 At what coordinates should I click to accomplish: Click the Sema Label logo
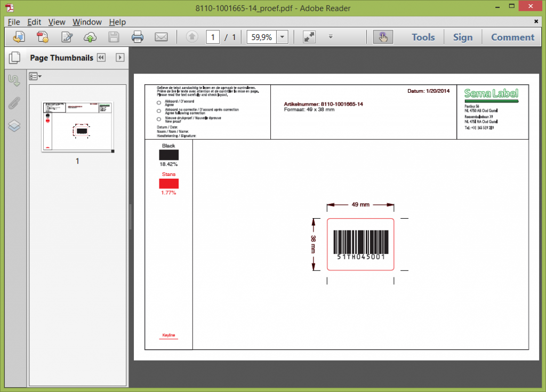[x=491, y=95]
